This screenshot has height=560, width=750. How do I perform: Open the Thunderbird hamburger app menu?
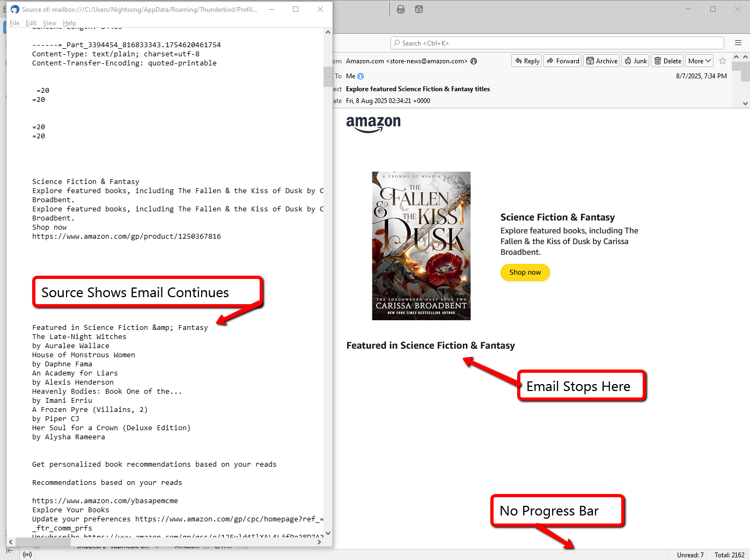(x=738, y=43)
